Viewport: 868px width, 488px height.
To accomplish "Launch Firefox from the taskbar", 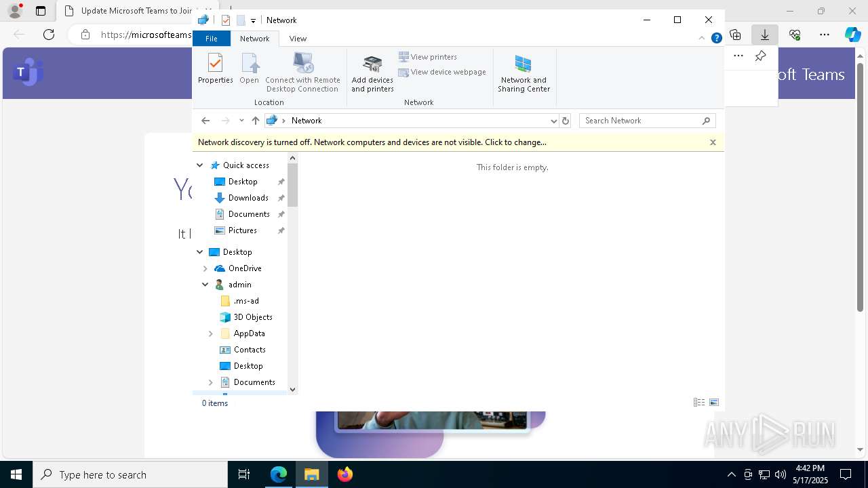I will pos(345,474).
